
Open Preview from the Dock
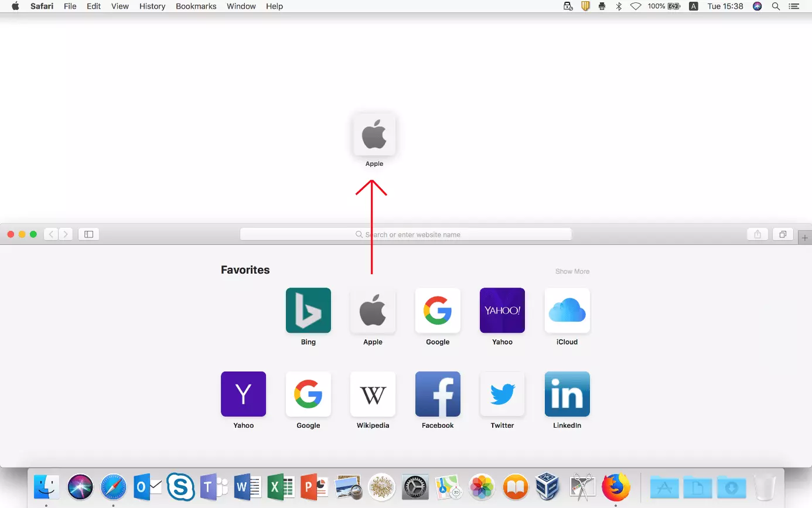(348, 487)
